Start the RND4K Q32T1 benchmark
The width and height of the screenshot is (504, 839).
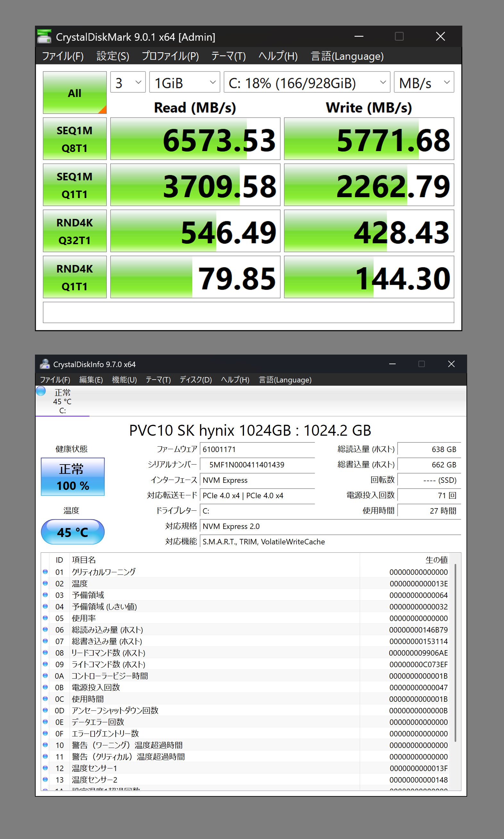[75, 231]
